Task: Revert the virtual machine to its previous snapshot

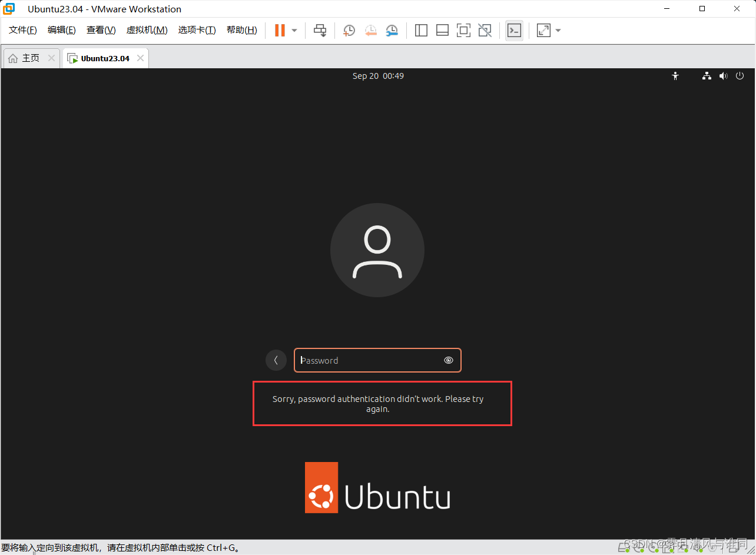Action: tap(370, 30)
